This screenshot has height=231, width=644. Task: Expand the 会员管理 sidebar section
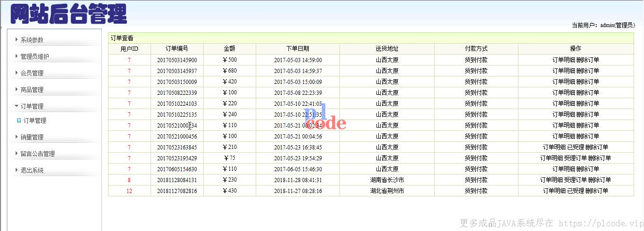pyautogui.click(x=32, y=73)
